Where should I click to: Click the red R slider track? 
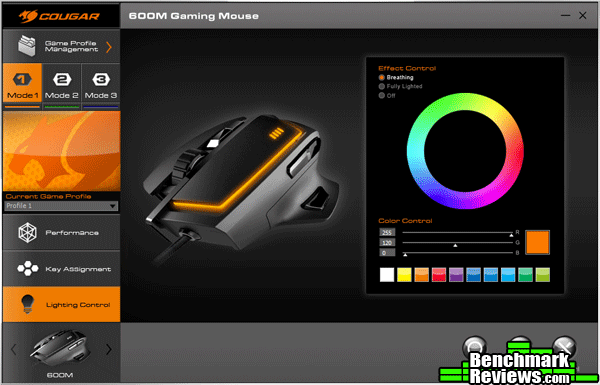[457, 233]
